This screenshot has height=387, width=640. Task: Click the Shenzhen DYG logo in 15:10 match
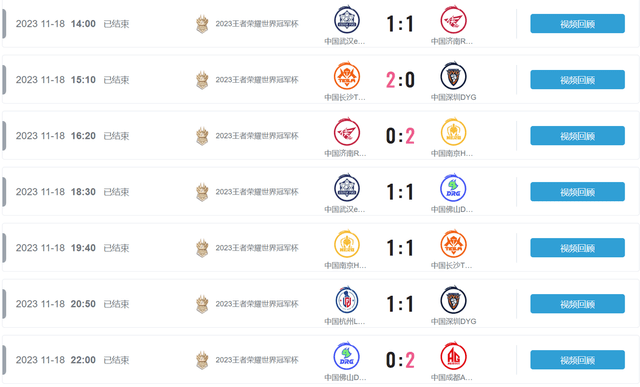point(453,76)
